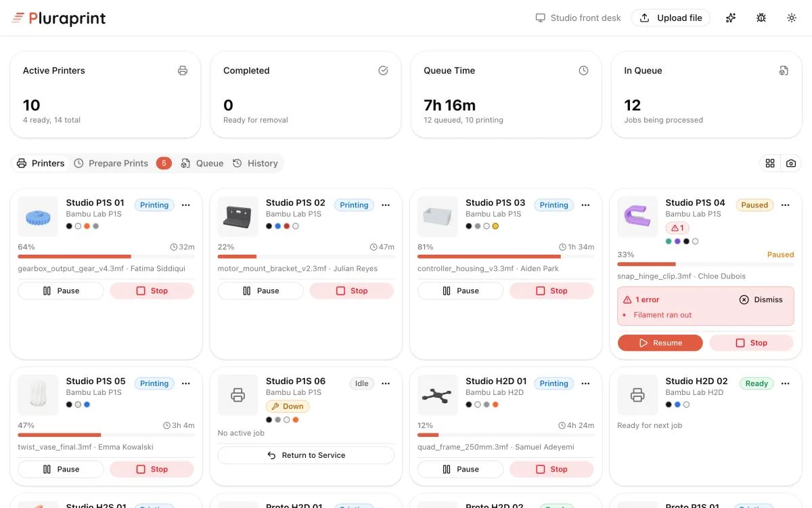Click the sparkles icon in header
812x508 pixels.
click(731, 18)
